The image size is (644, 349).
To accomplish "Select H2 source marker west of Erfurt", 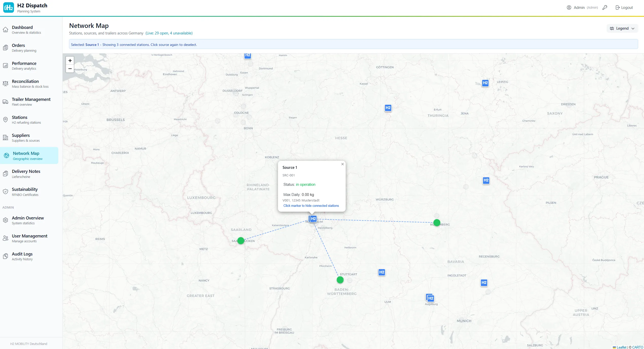I will (388, 108).
